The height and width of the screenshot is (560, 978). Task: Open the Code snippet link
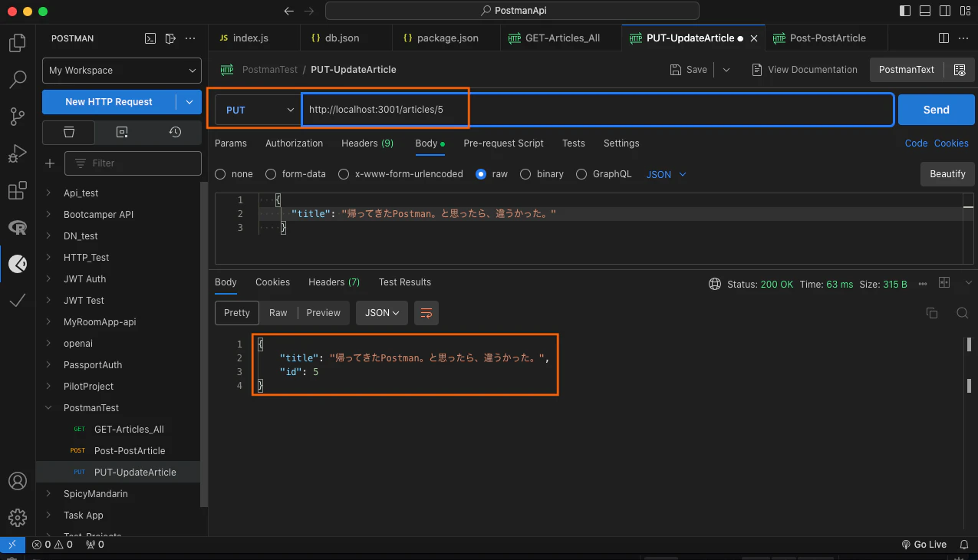tap(916, 143)
